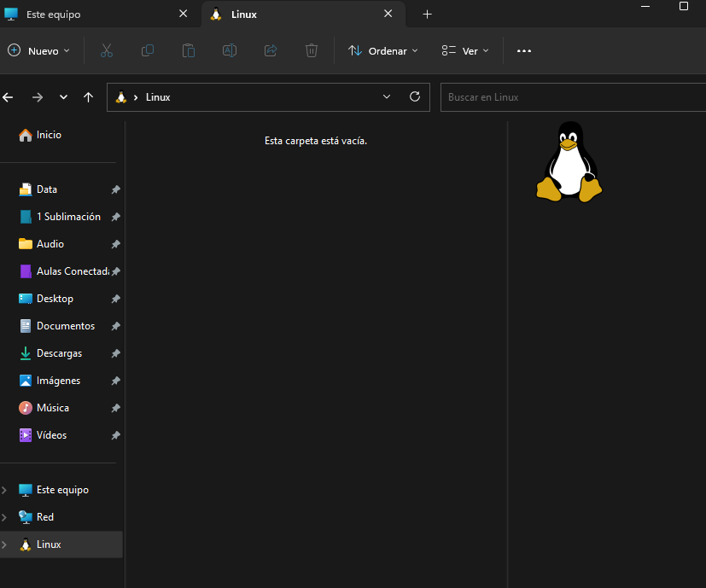The height and width of the screenshot is (588, 706).
Task: Open the Nuevo menu button
Action: point(39,51)
